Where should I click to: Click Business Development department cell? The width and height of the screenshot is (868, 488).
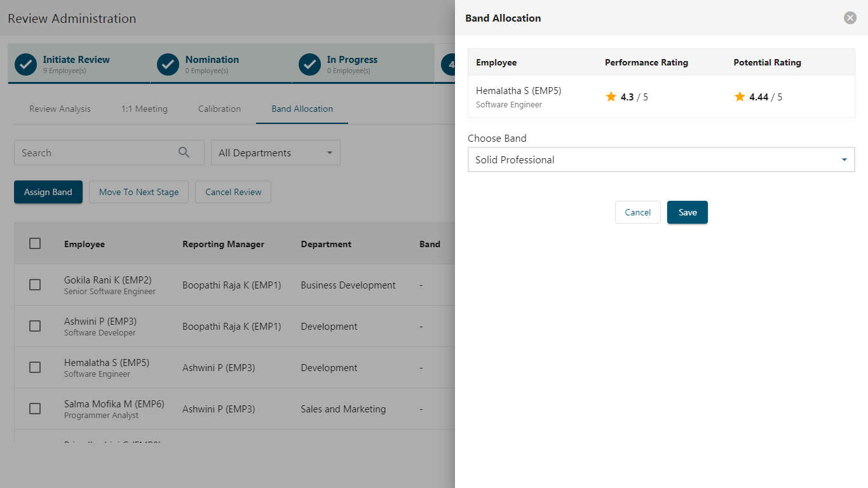tap(348, 285)
